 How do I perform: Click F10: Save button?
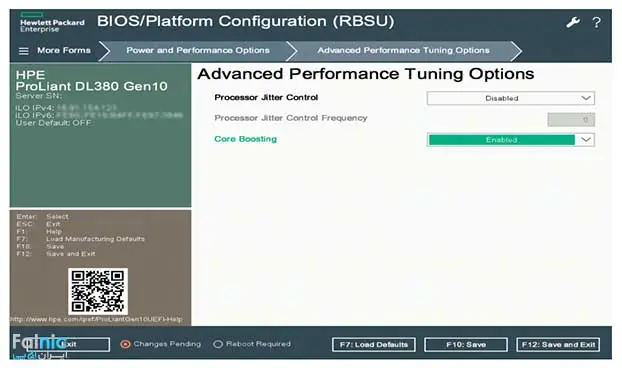[466, 345]
